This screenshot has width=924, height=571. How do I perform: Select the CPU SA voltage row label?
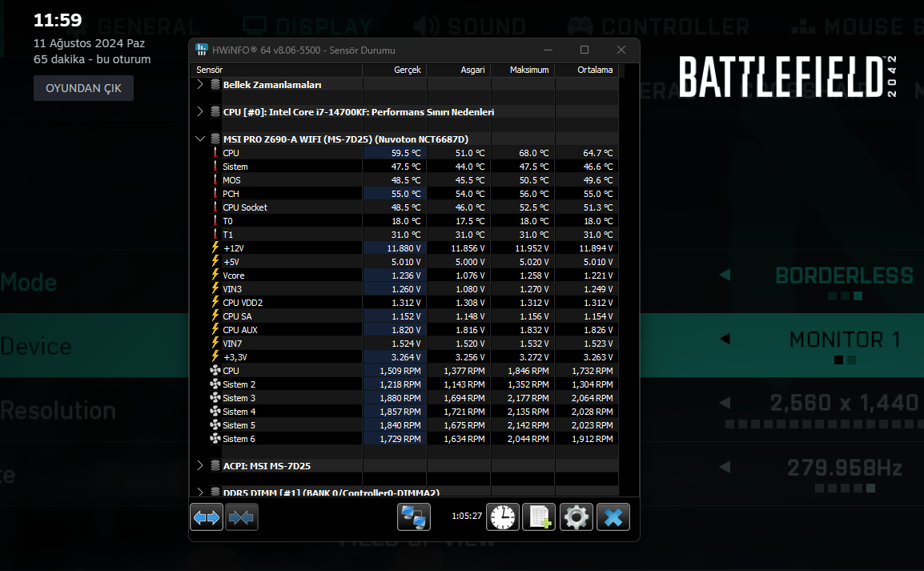(238, 316)
